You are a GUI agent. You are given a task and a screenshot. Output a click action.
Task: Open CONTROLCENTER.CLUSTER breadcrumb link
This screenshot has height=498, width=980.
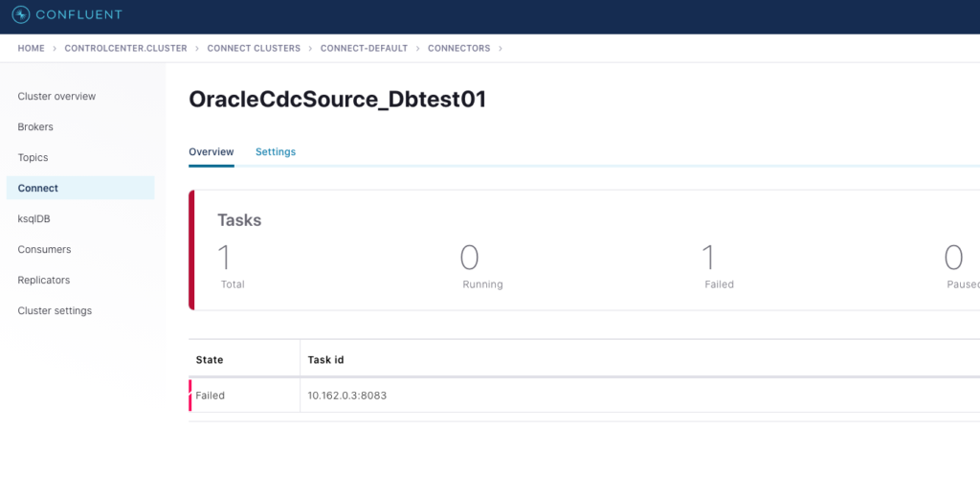coord(125,48)
